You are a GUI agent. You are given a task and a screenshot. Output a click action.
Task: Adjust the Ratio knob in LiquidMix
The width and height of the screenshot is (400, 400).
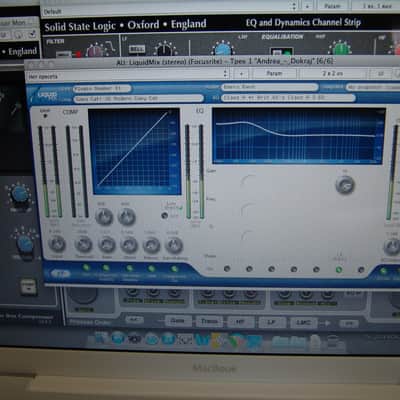click(x=107, y=245)
